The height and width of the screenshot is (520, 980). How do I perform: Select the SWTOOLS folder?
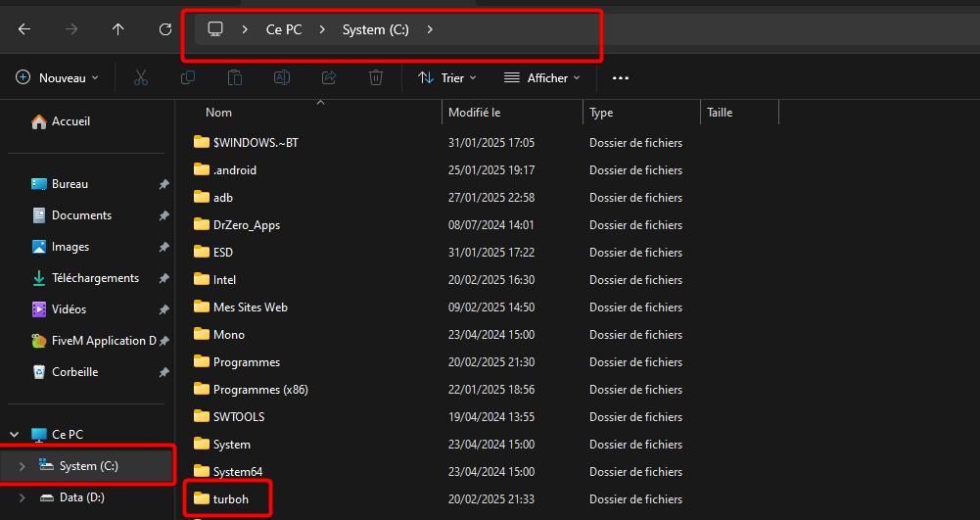(x=229, y=417)
